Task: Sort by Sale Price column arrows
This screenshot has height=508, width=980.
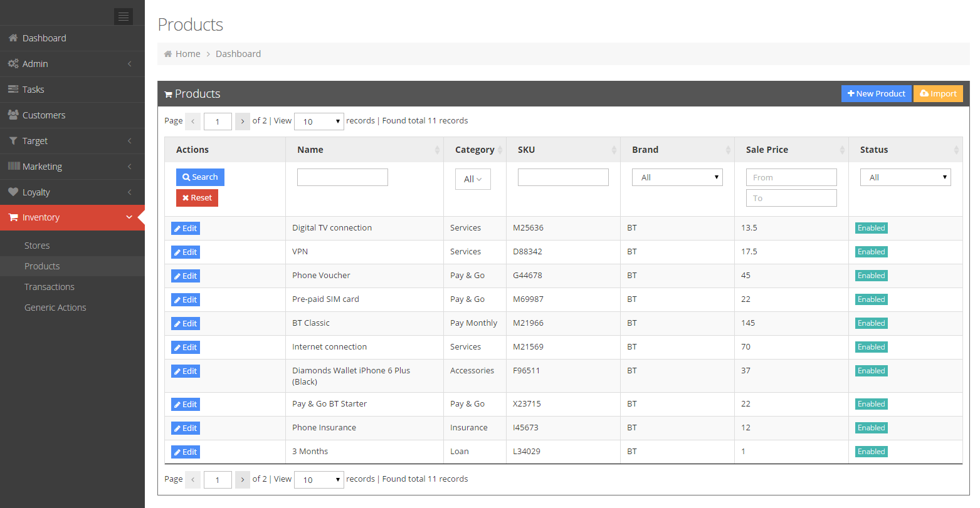Action: coord(842,150)
